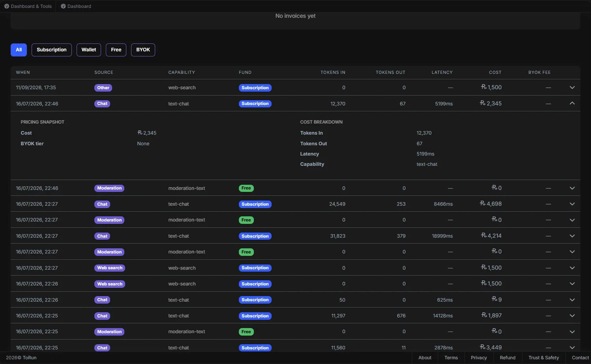Click the FUND column header
This screenshot has width=591, height=364.
pyautogui.click(x=245, y=73)
